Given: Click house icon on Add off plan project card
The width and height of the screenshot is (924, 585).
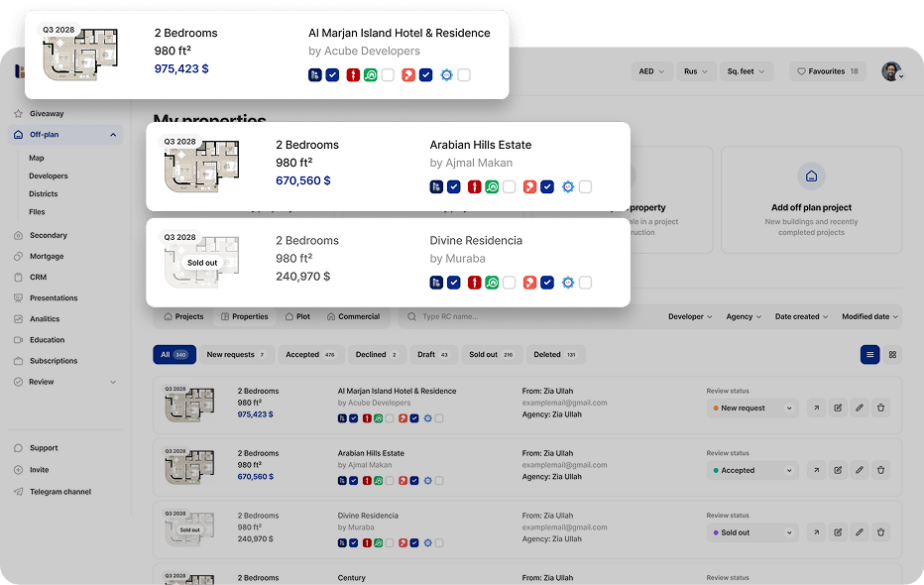Looking at the screenshot, I should tap(811, 176).
